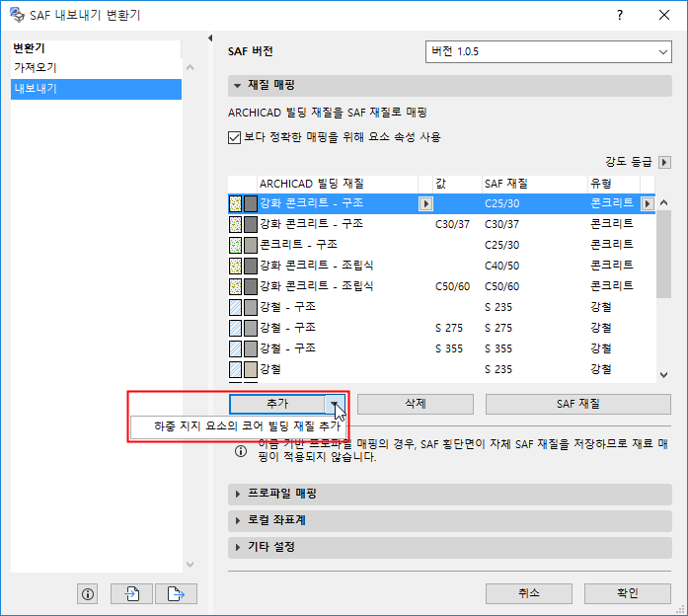This screenshot has width=688, height=616.
Task: Click the C40/50 SAF material cell
Action: click(502, 266)
